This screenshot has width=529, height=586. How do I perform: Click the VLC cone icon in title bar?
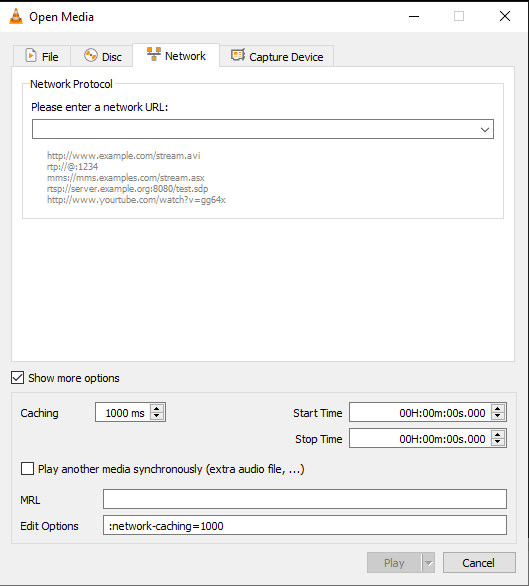[16, 17]
